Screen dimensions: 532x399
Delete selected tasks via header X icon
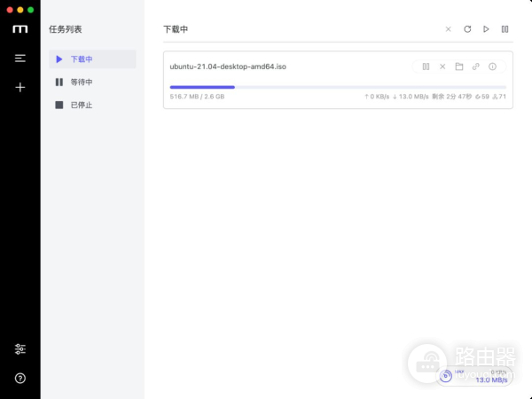(x=448, y=29)
